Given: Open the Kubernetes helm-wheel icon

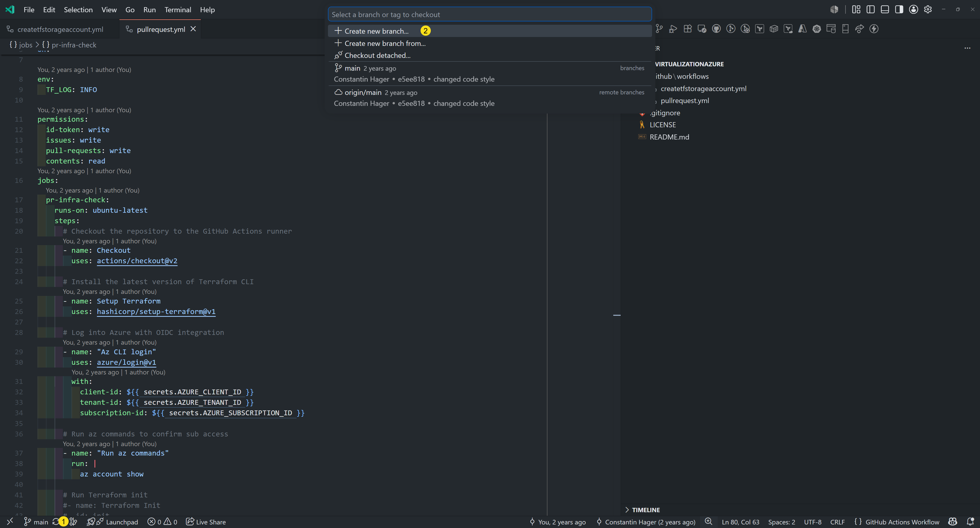Looking at the screenshot, I should 817,29.
